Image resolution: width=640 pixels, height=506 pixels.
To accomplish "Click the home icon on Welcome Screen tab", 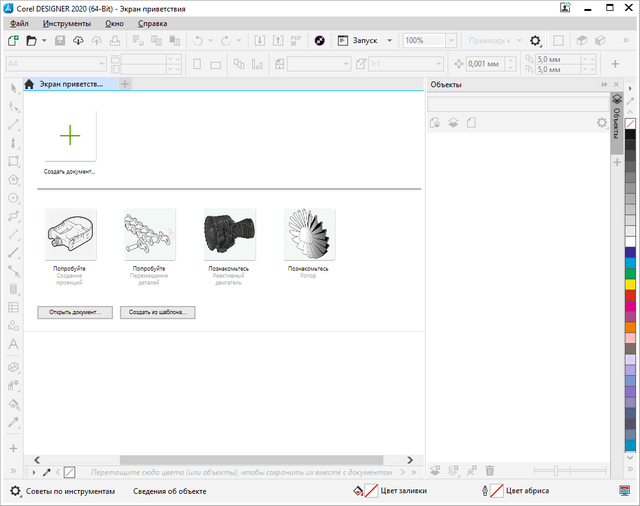I will coord(30,85).
